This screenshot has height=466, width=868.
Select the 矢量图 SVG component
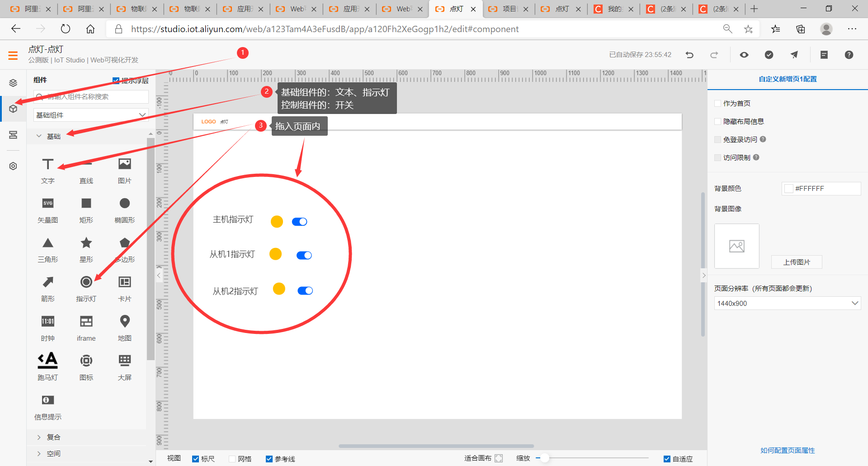[x=47, y=210]
